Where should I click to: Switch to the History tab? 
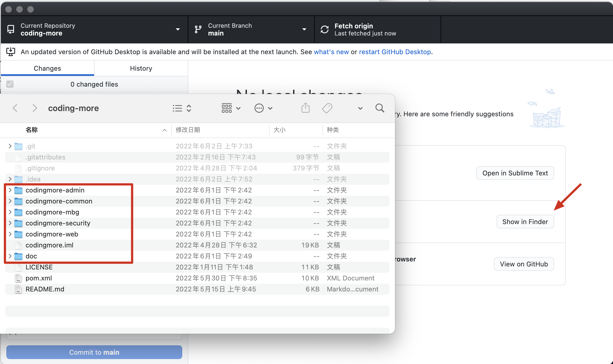tap(141, 68)
